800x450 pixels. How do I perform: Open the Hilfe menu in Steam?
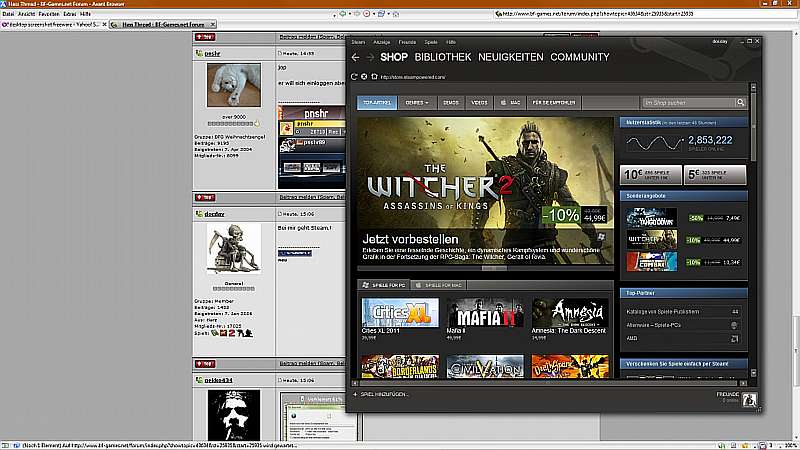click(451, 42)
